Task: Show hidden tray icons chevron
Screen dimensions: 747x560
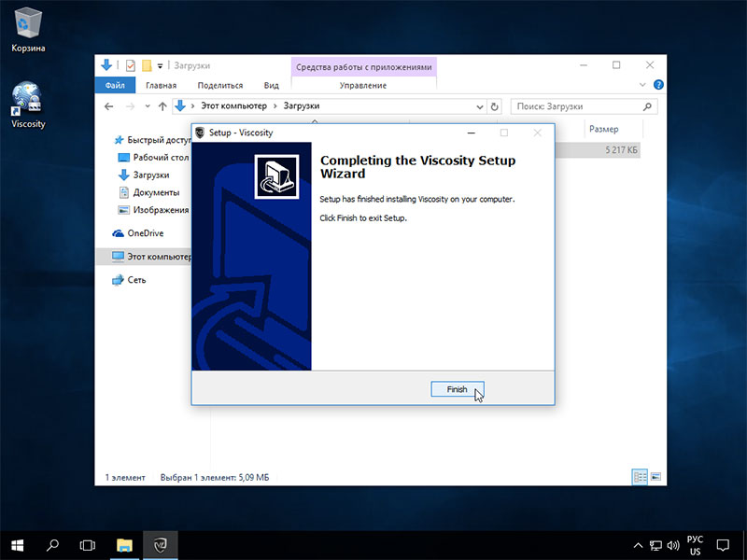Action: (638, 546)
